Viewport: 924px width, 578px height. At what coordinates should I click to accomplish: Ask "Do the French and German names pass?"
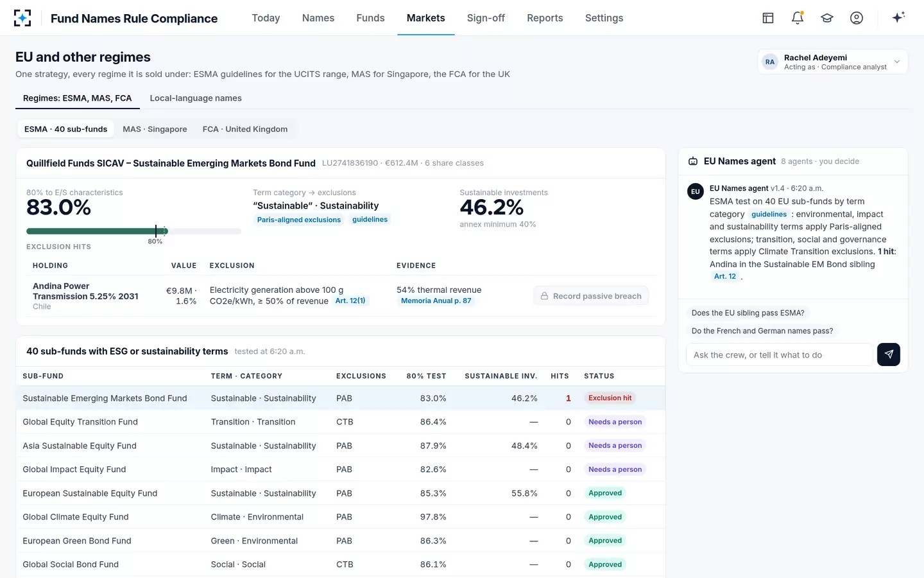click(x=762, y=331)
